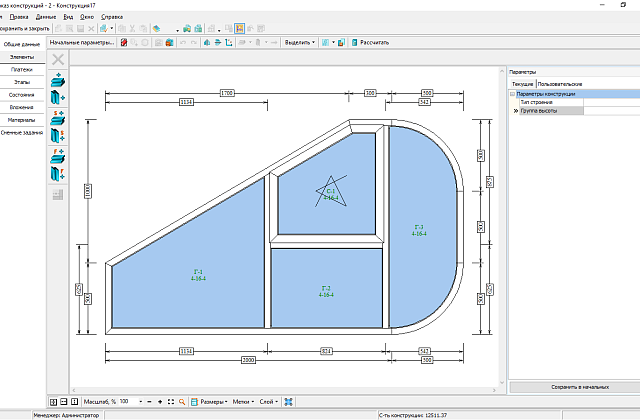Click the orange briefcase toolbar icon
The height and width of the screenshot is (420, 640).
(169, 42)
